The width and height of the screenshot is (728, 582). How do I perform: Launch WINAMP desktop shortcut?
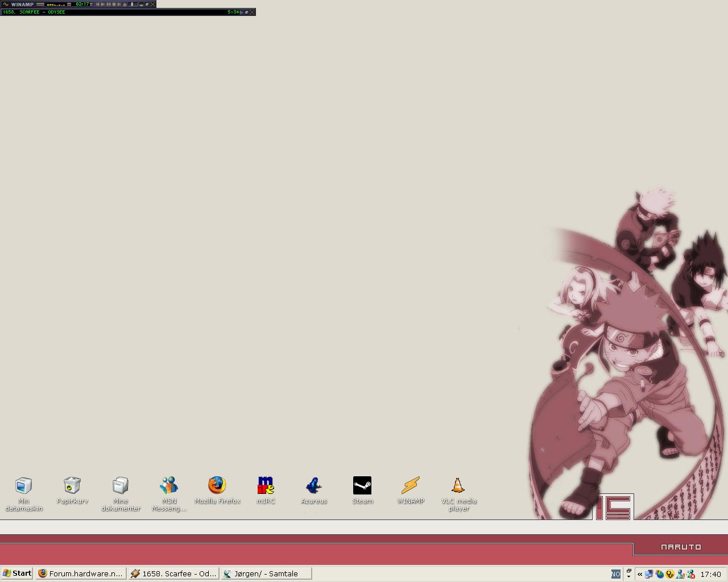[411, 490]
